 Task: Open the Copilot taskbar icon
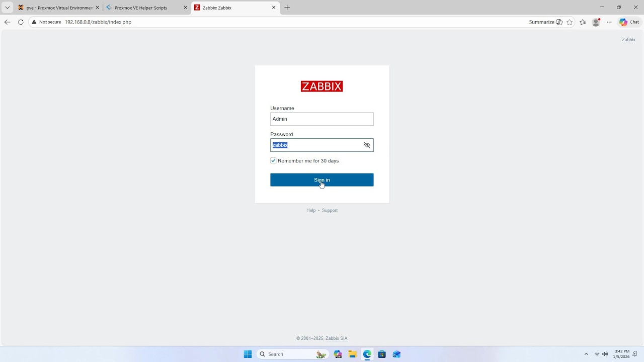[x=338, y=354]
